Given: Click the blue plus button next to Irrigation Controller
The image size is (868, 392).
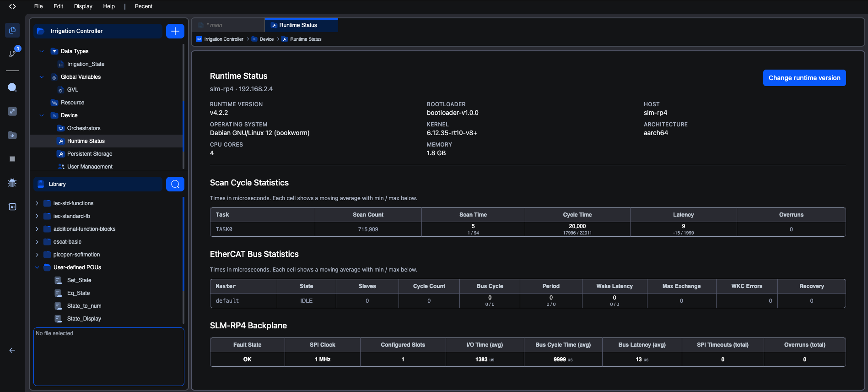Looking at the screenshot, I should click(175, 31).
